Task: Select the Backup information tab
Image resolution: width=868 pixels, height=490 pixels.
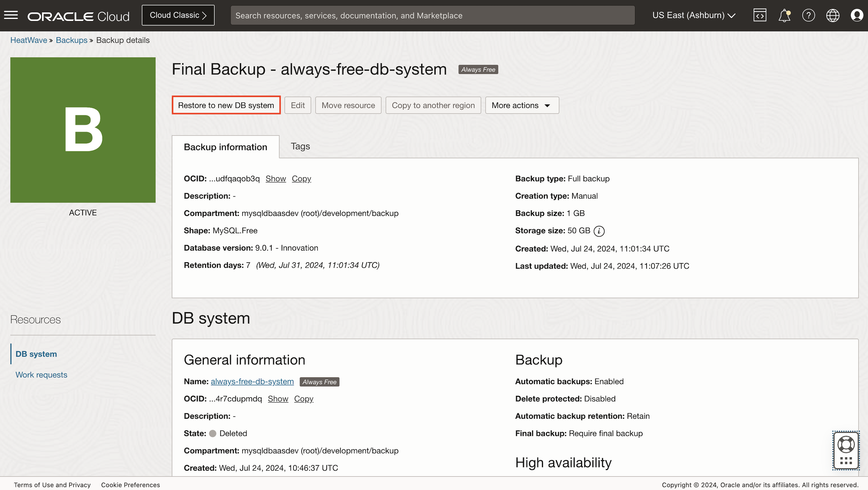Action: pos(225,147)
